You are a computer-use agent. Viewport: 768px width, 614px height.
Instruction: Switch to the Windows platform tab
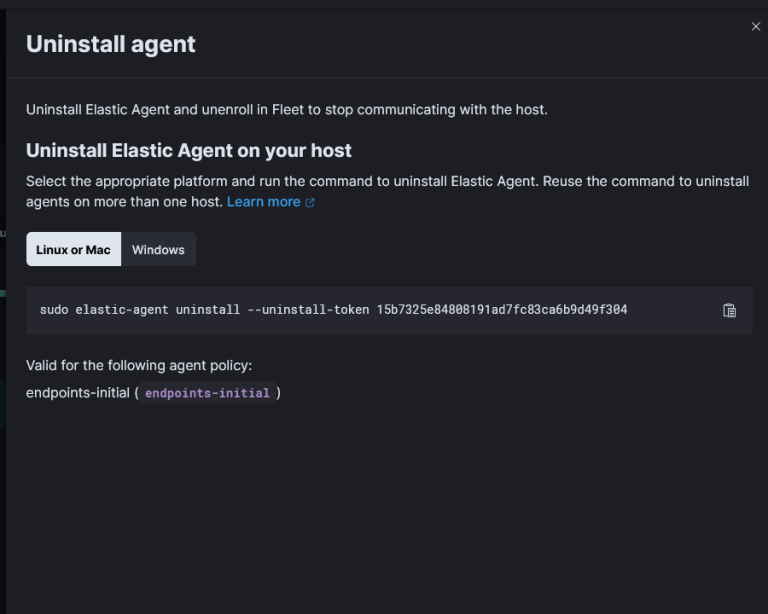(158, 249)
